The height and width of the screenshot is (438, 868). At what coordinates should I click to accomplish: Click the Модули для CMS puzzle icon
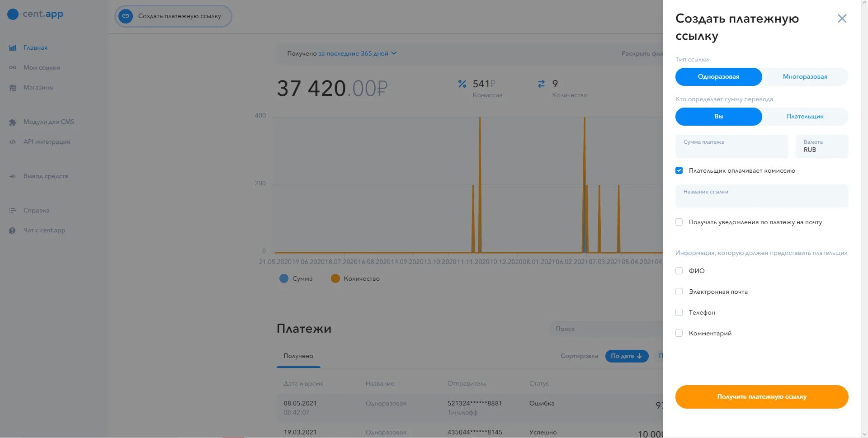tap(13, 122)
